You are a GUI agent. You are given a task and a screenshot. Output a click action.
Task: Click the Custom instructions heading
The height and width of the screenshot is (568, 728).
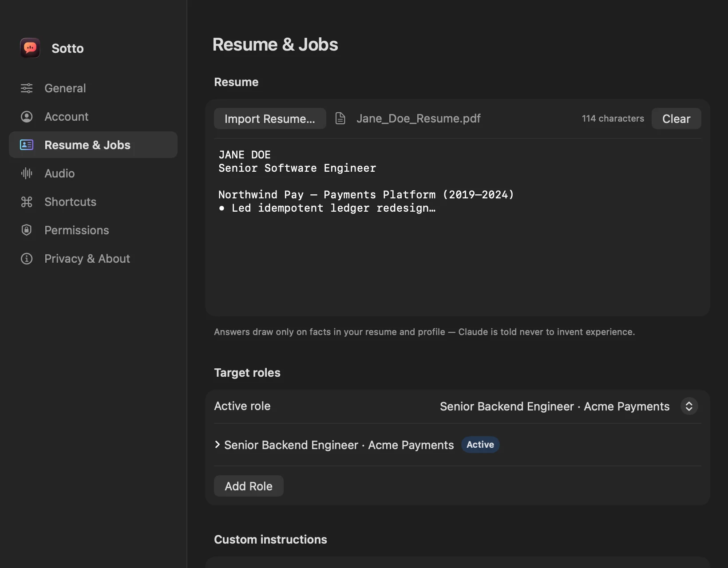(x=270, y=540)
